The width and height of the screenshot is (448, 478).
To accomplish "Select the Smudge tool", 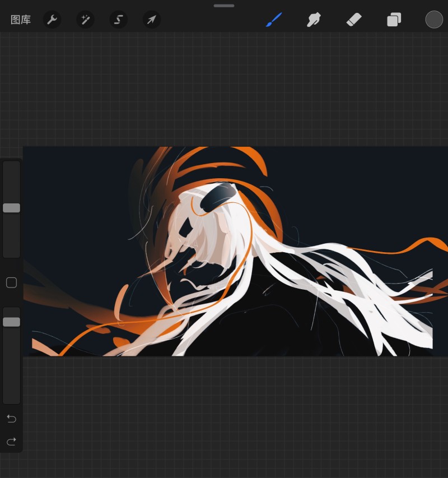I will click(314, 20).
